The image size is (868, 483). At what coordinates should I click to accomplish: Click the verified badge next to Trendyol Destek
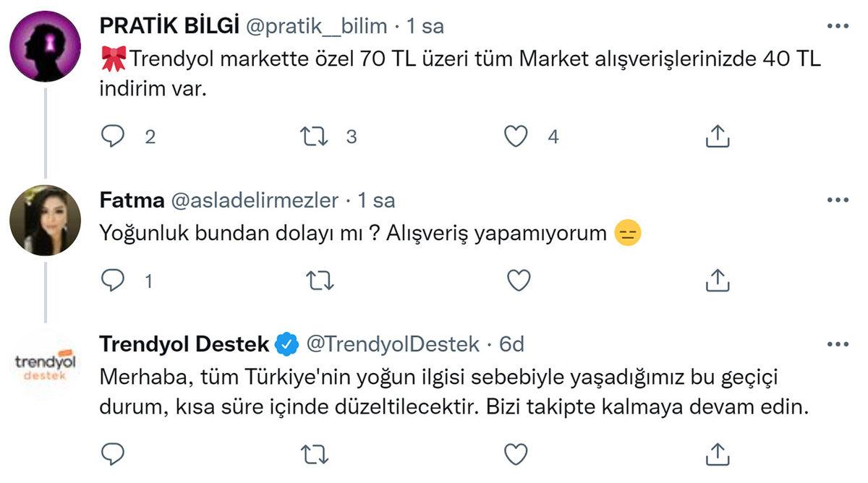tap(287, 344)
